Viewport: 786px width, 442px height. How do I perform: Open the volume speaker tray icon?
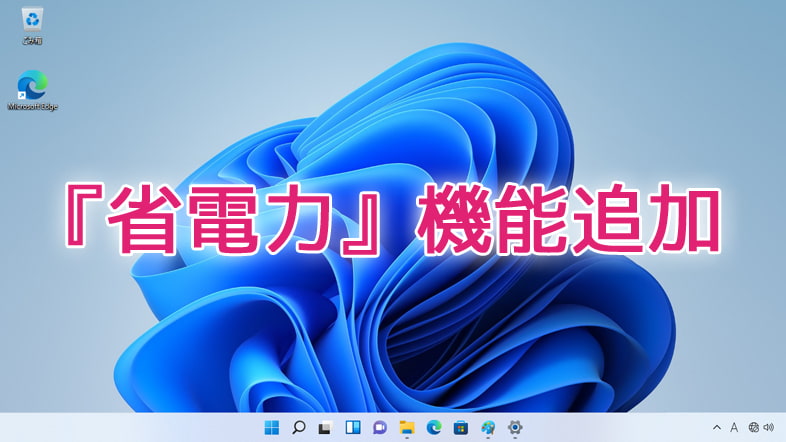pos(769,427)
